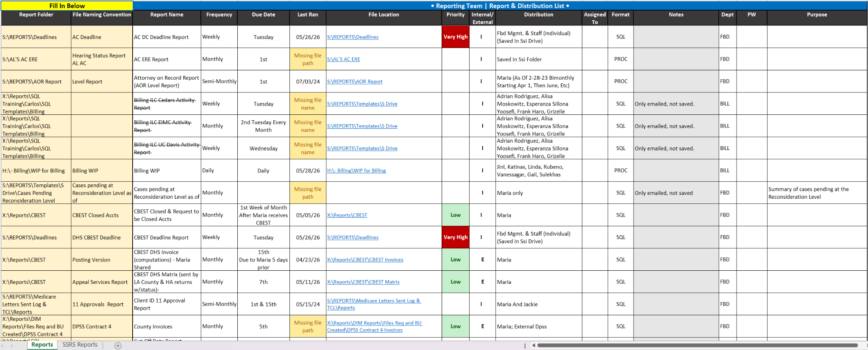Click the three-dot tab bar split handle

point(525,346)
